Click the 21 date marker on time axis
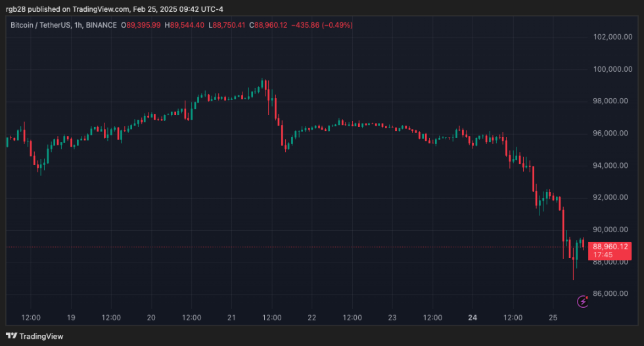 231,318
